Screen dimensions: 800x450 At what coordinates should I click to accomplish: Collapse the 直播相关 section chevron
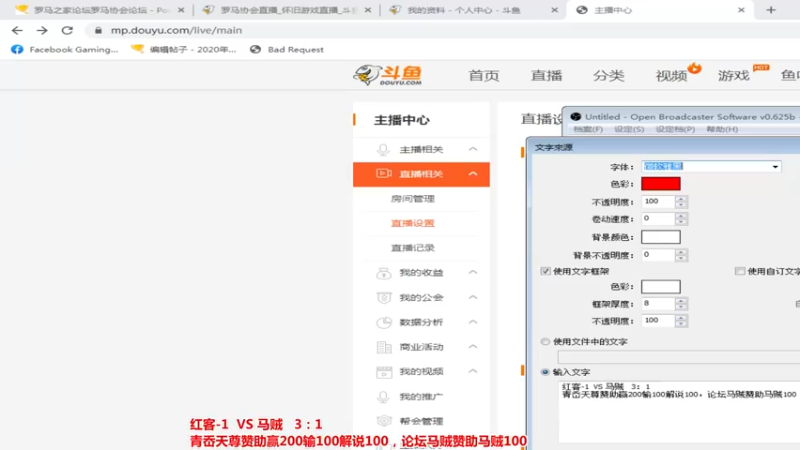[473, 173]
